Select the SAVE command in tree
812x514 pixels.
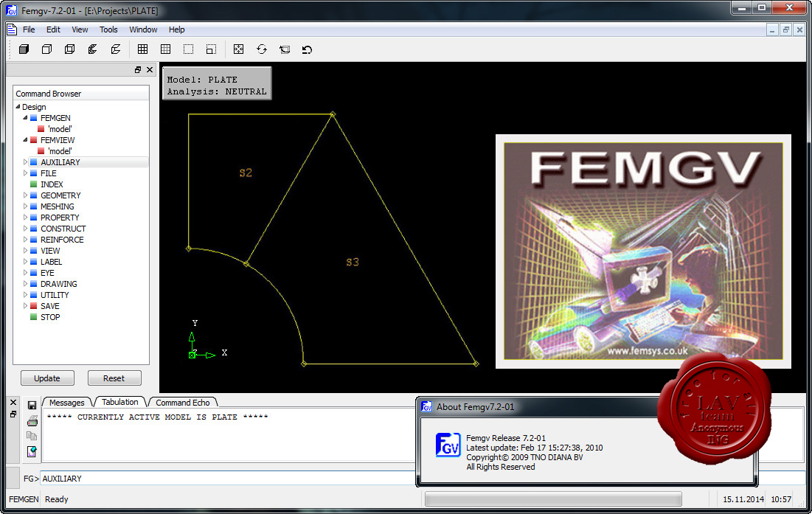[50, 306]
